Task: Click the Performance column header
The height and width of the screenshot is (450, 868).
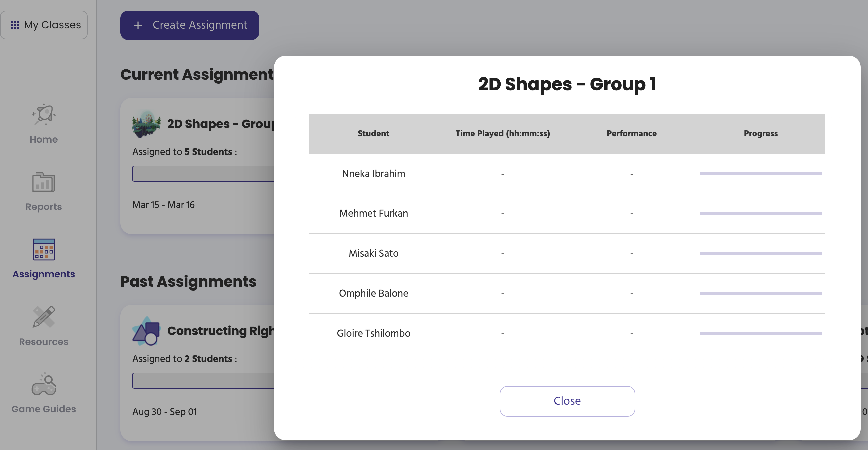Action: point(631,133)
